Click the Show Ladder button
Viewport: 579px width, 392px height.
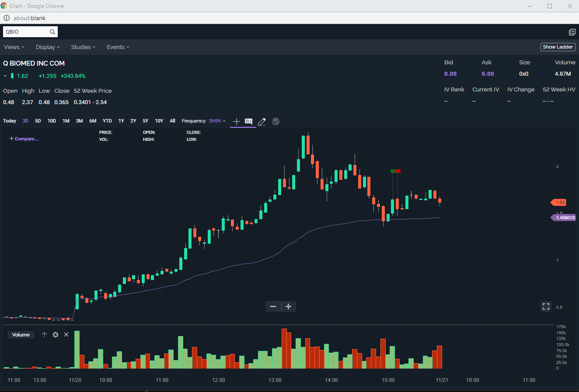[558, 47]
